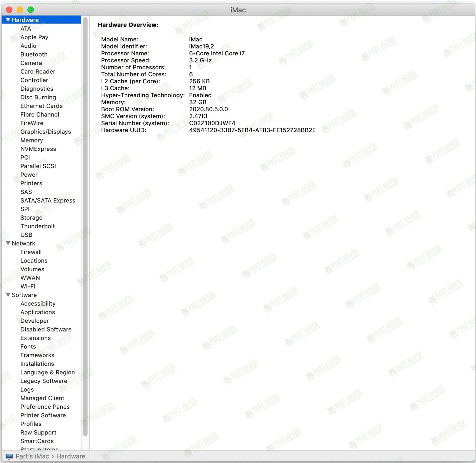Click Hardware in the bottom path bar
The height and width of the screenshot is (463, 476).
pos(71,456)
